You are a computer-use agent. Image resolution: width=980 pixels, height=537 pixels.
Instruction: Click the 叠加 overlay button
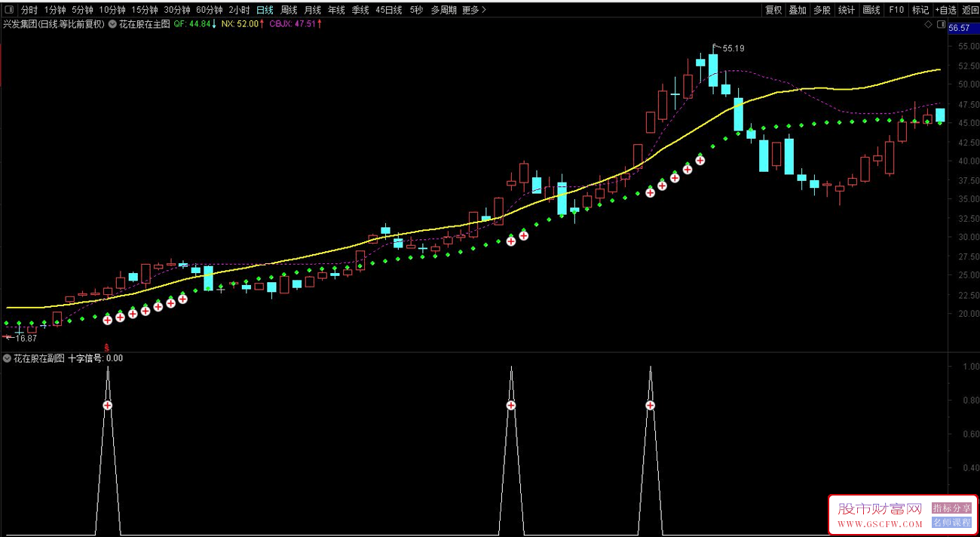click(x=798, y=10)
